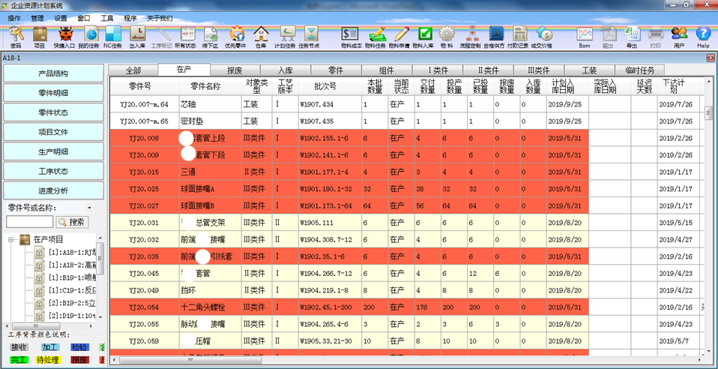Open the 零件号或名称 dropdown arrow
Viewport: 718px width, 369px height.
pyautogui.click(x=89, y=208)
